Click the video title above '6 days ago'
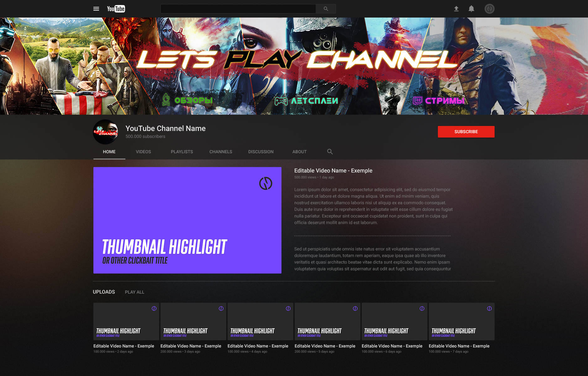This screenshot has width=588, height=376. [392, 346]
